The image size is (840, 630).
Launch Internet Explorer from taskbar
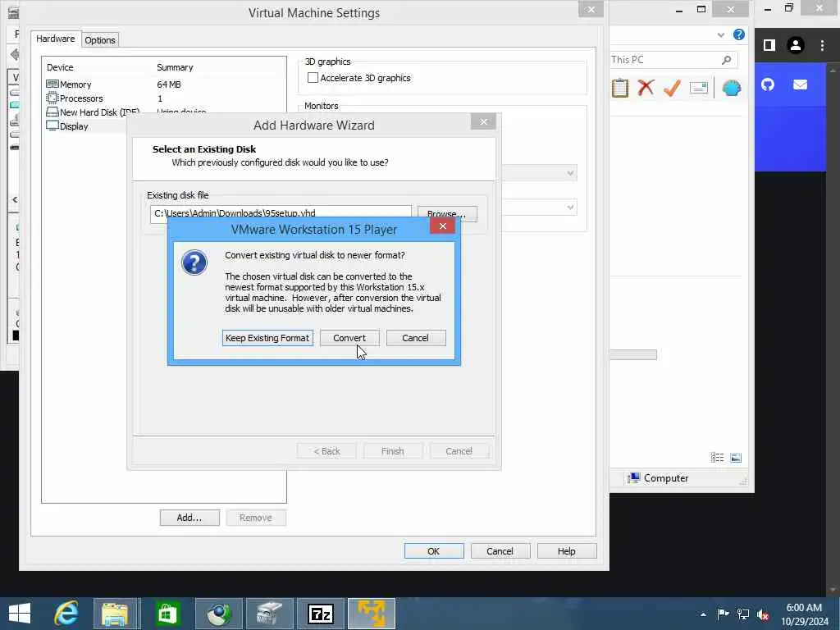(x=66, y=614)
